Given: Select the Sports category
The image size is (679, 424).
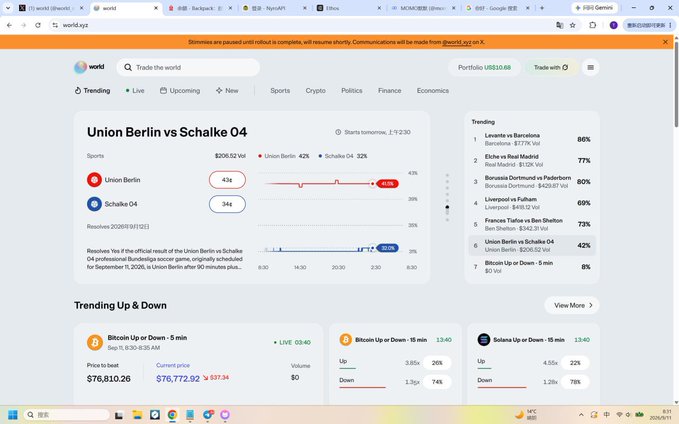Looking at the screenshot, I should tap(280, 91).
